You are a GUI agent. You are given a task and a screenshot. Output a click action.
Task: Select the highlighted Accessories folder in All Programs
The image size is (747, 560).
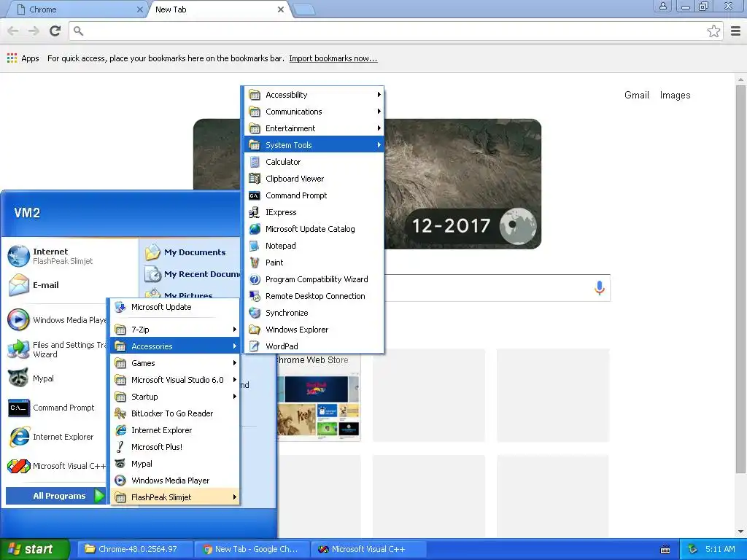[175, 346]
